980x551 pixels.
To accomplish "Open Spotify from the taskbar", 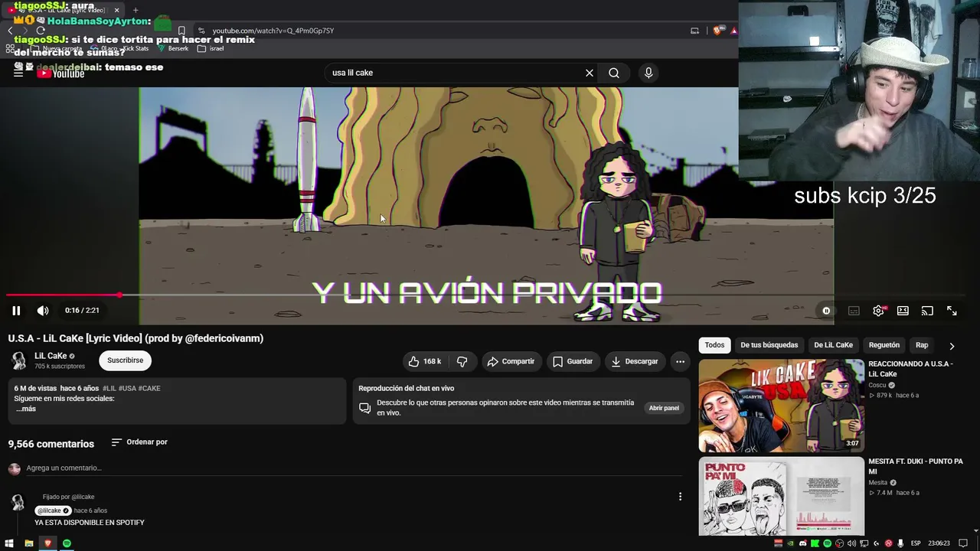I will [67, 543].
